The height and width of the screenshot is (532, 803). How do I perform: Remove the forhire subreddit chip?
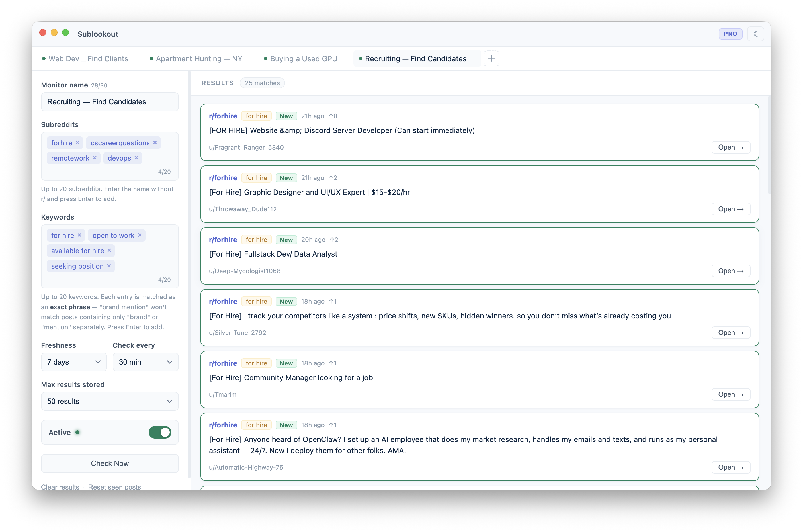(78, 142)
